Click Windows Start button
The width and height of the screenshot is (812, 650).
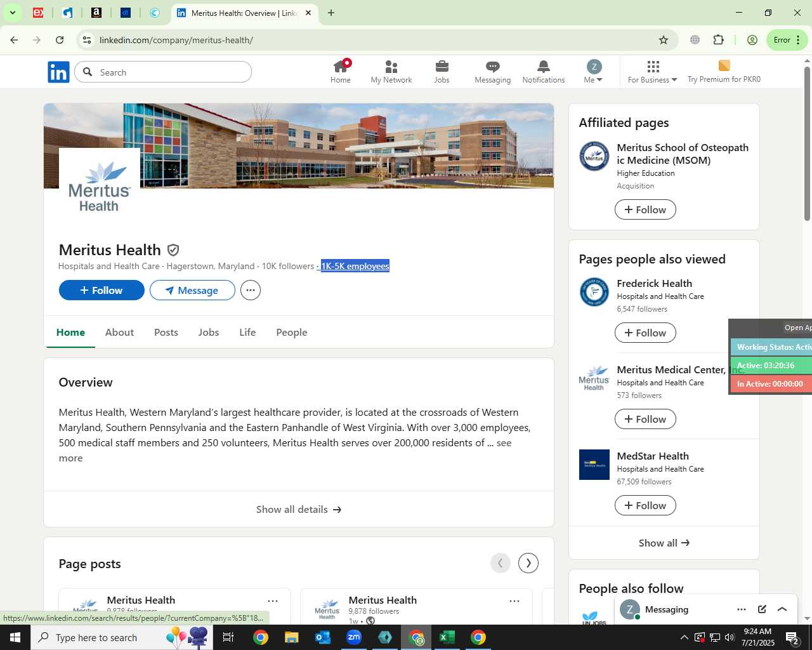coord(15,637)
